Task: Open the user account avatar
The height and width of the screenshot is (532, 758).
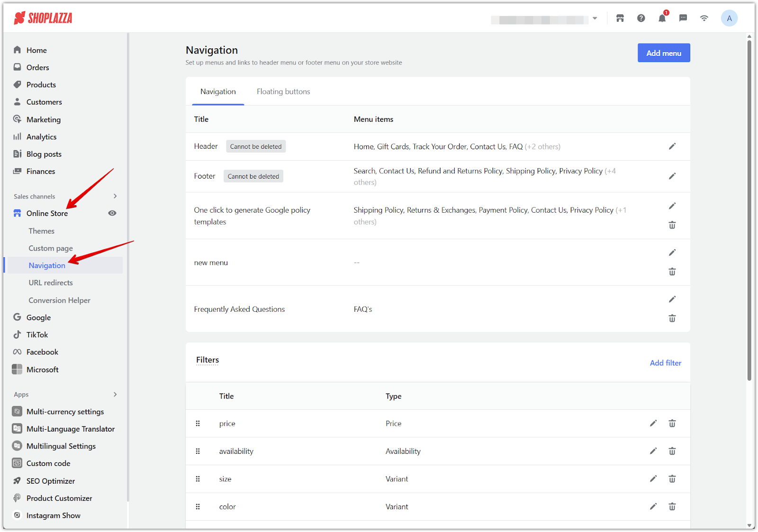Action: tap(729, 18)
